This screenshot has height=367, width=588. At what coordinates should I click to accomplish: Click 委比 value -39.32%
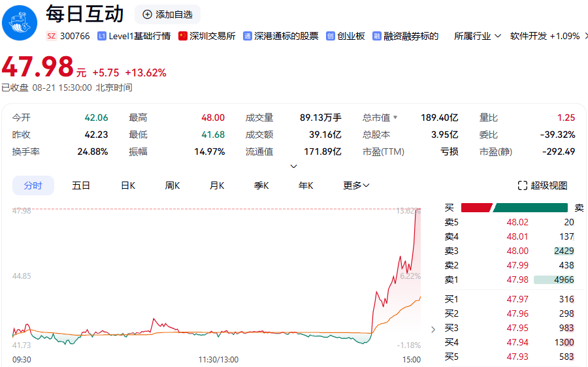tap(558, 135)
